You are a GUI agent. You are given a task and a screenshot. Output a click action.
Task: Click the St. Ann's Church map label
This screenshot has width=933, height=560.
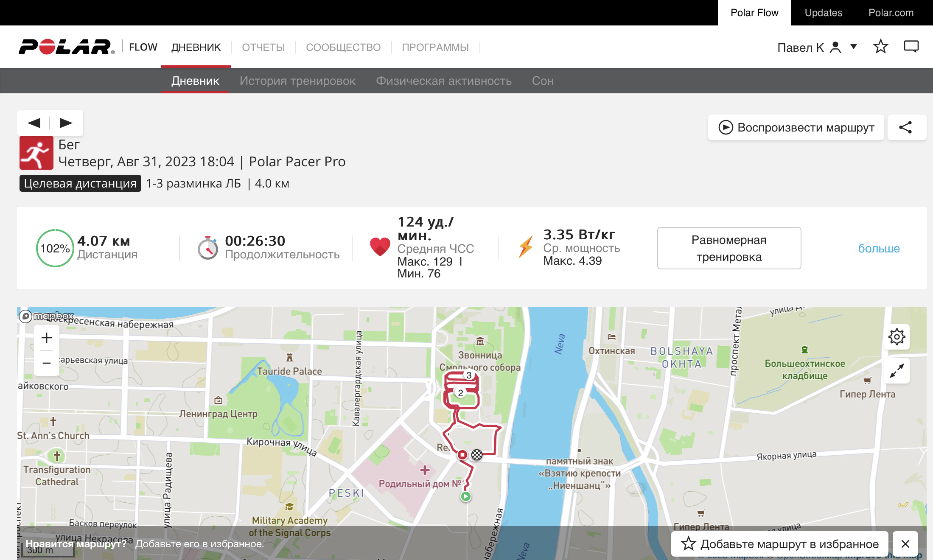53,436
